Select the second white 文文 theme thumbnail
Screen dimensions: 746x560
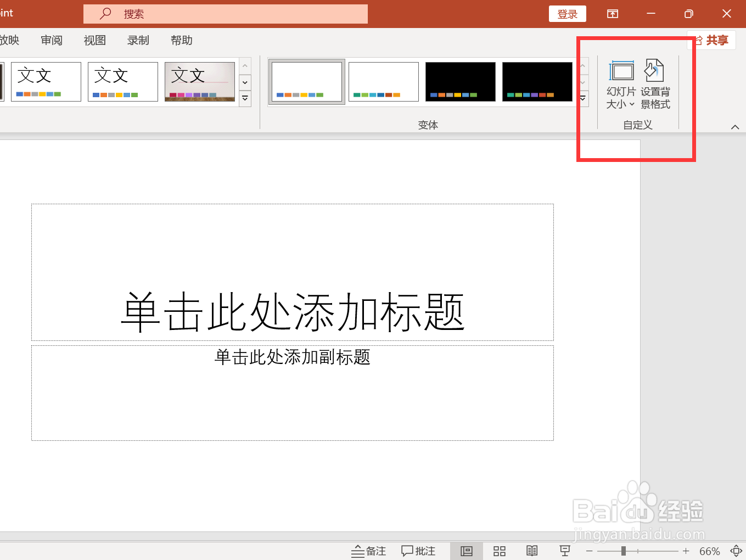(x=123, y=82)
